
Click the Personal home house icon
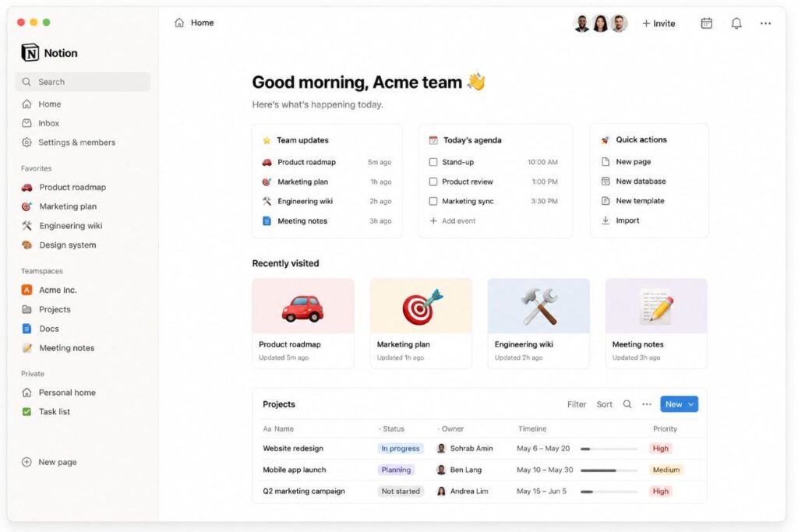tap(27, 393)
